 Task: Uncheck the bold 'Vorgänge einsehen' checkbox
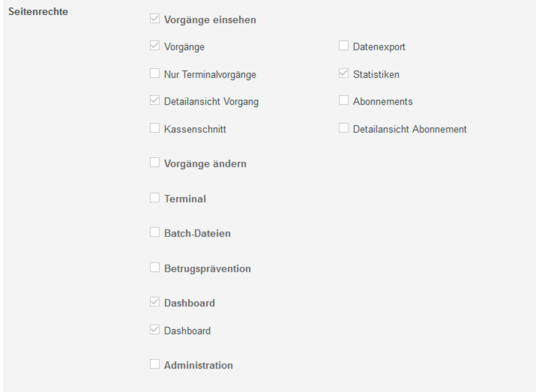(155, 19)
